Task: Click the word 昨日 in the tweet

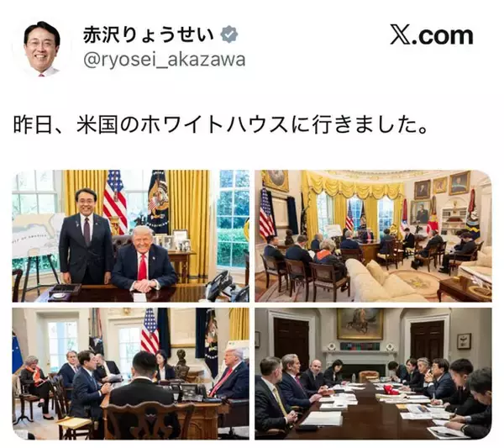Action: coord(33,124)
